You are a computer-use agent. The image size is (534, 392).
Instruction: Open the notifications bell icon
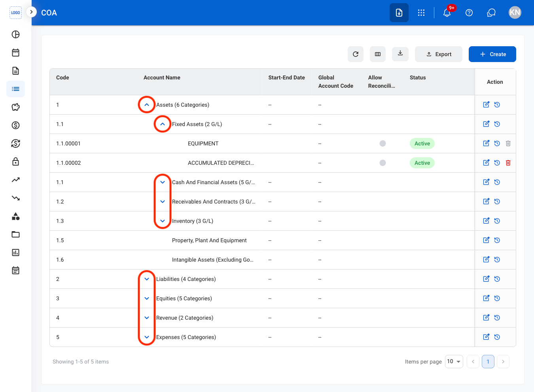tap(447, 13)
